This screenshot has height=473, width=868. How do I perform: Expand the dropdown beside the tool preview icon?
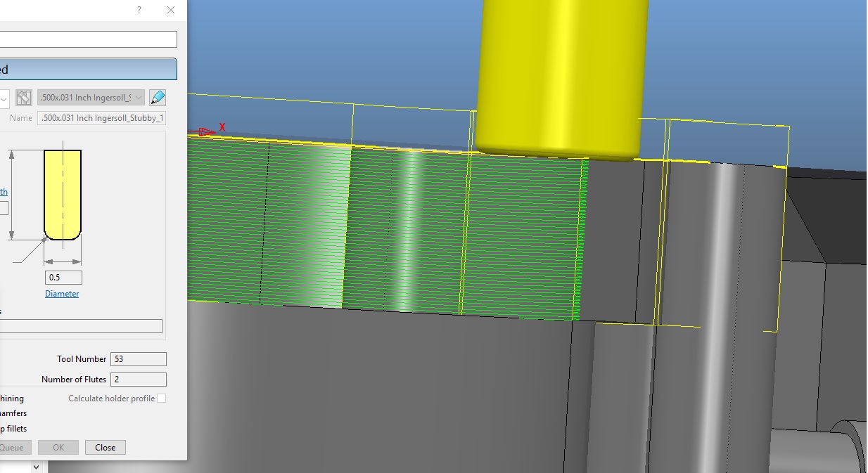2,98
